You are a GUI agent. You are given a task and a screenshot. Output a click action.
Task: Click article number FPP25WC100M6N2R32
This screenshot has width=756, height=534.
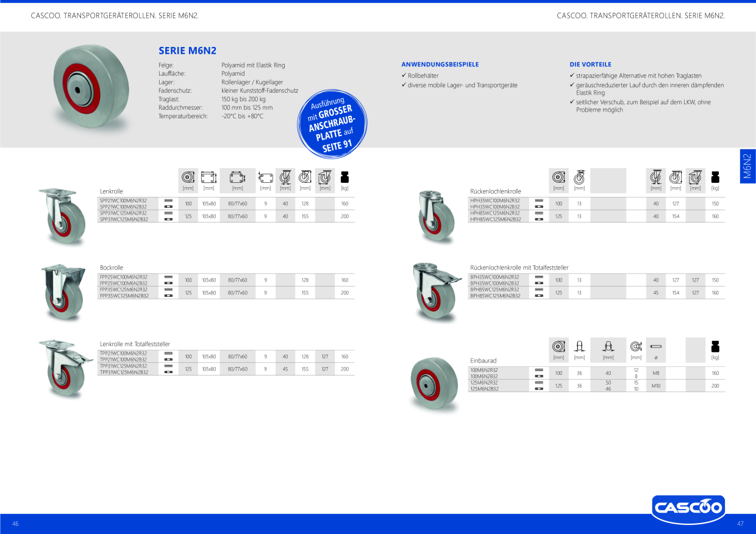(123, 277)
